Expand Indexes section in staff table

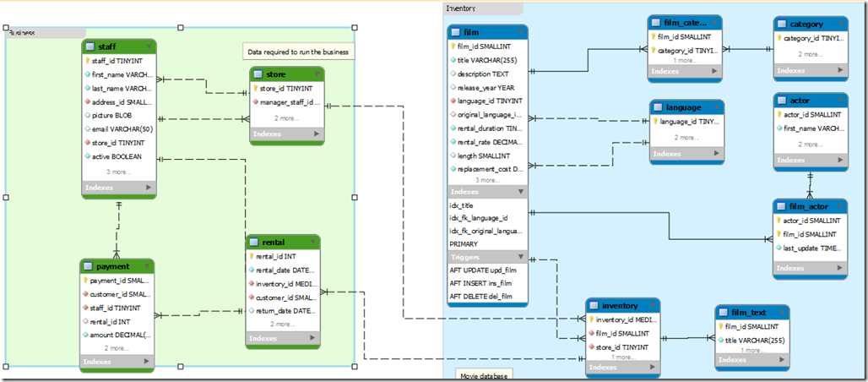149,188
